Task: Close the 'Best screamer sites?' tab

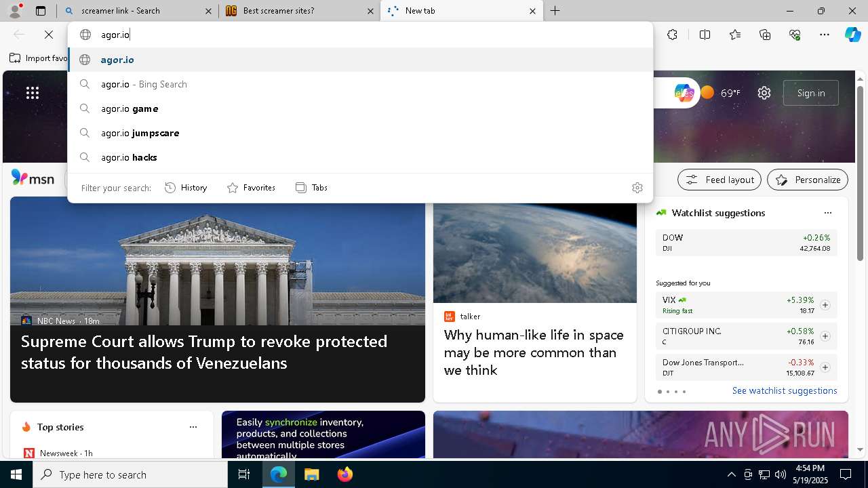Action: pos(370,11)
